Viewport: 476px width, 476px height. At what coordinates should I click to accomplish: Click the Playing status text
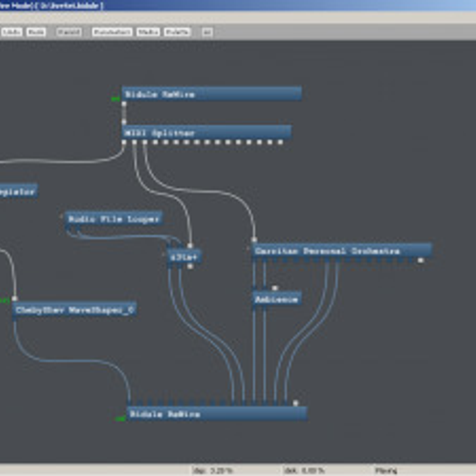point(386,471)
